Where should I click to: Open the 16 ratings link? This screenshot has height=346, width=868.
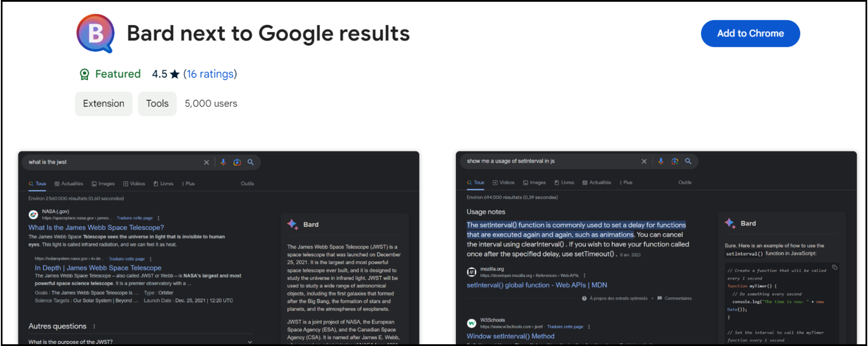point(210,74)
